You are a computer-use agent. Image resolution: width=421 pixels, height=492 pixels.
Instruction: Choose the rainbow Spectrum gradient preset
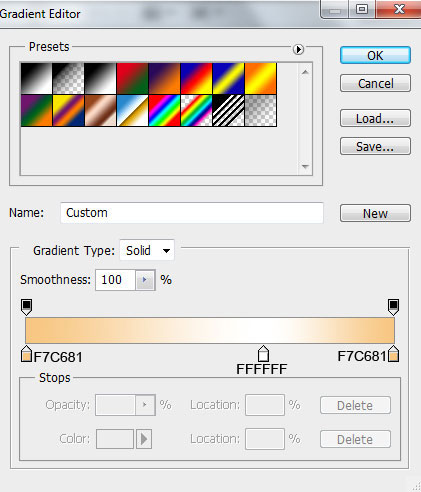pyautogui.click(x=164, y=110)
